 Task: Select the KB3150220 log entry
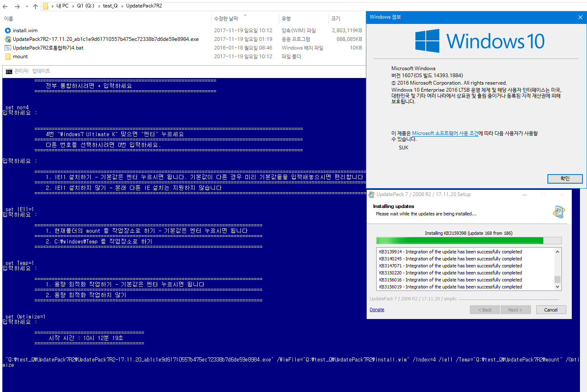click(450, 273)
